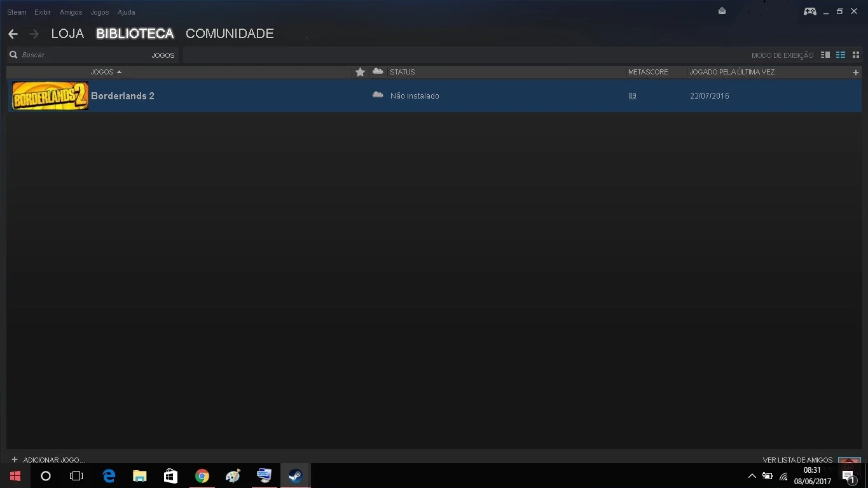868x488 pixels.
Task: Sort by the JOGOS column header
Action: click(102, 73)
